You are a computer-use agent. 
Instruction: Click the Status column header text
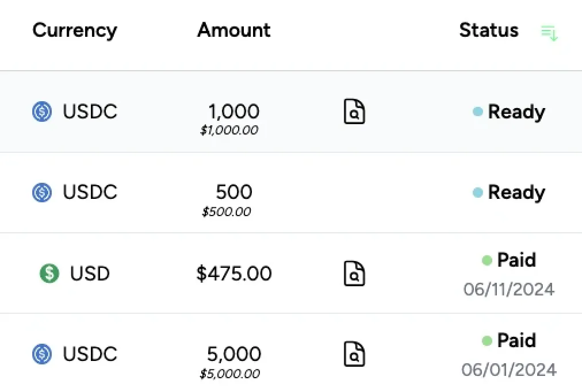[488, 30]
